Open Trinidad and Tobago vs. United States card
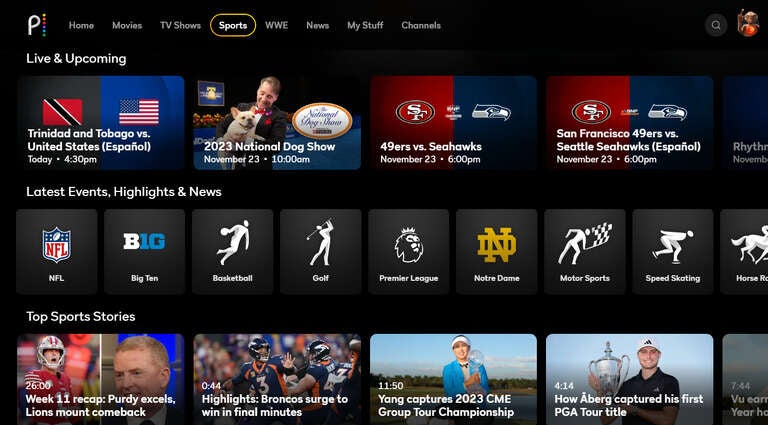Screen dimensions: 768x425 click(x=101, y=122)
